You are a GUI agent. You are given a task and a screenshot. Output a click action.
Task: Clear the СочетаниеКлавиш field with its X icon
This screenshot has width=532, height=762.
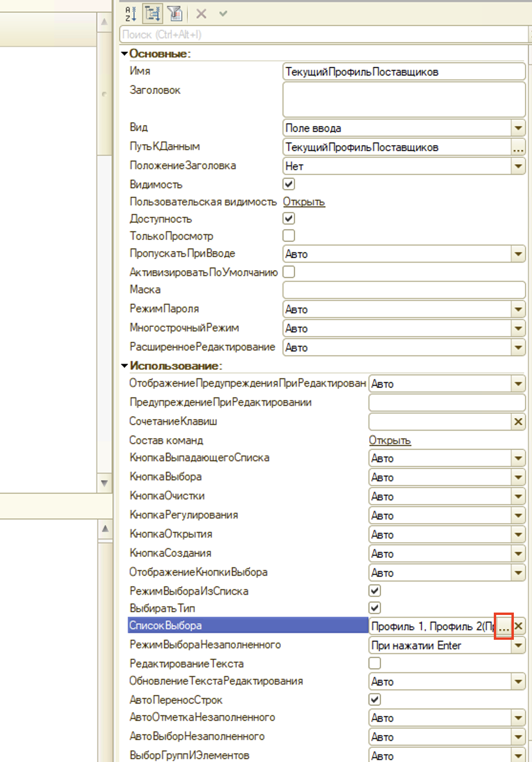tap(518, 422)
